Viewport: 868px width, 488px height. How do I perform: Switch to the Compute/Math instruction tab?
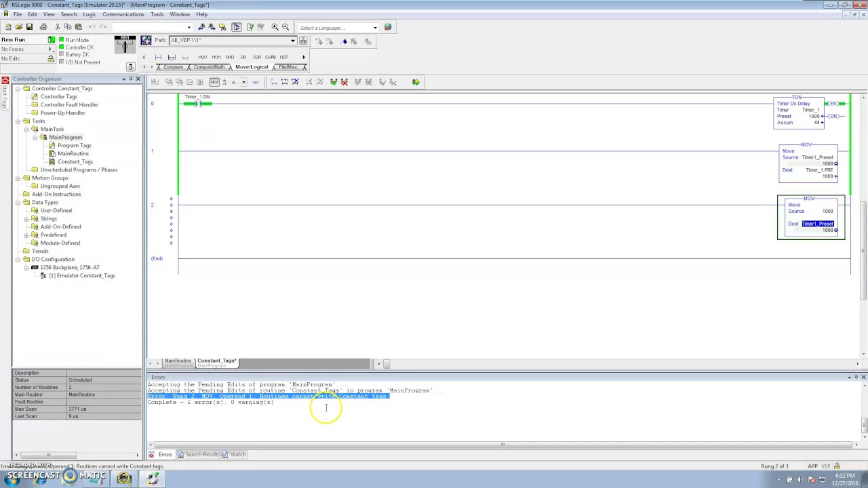click(209, 67)
